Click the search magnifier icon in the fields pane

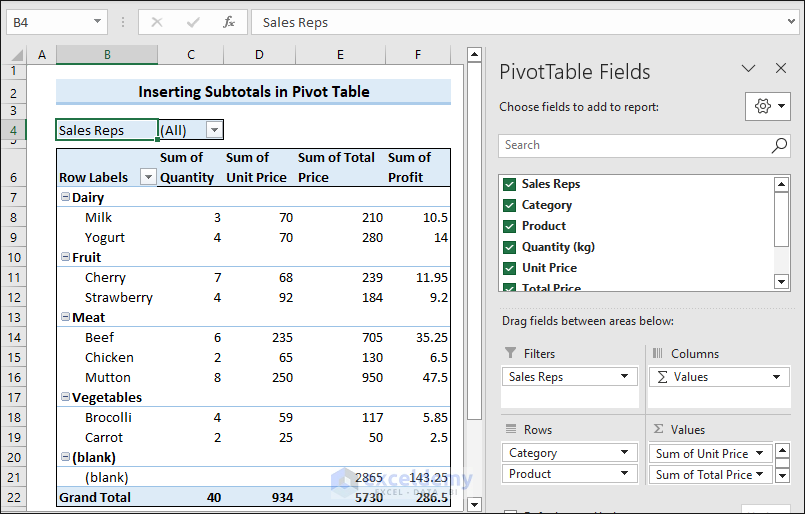pos(779,146)
